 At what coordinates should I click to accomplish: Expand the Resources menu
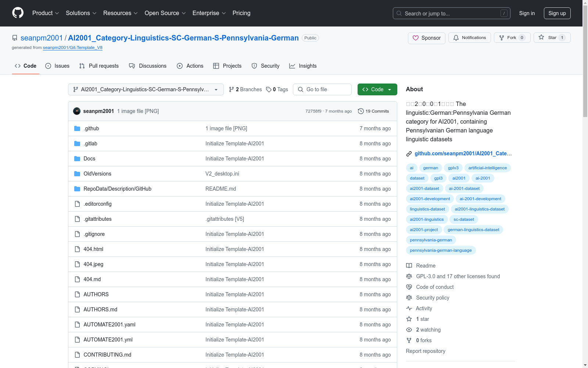(121, 13)
